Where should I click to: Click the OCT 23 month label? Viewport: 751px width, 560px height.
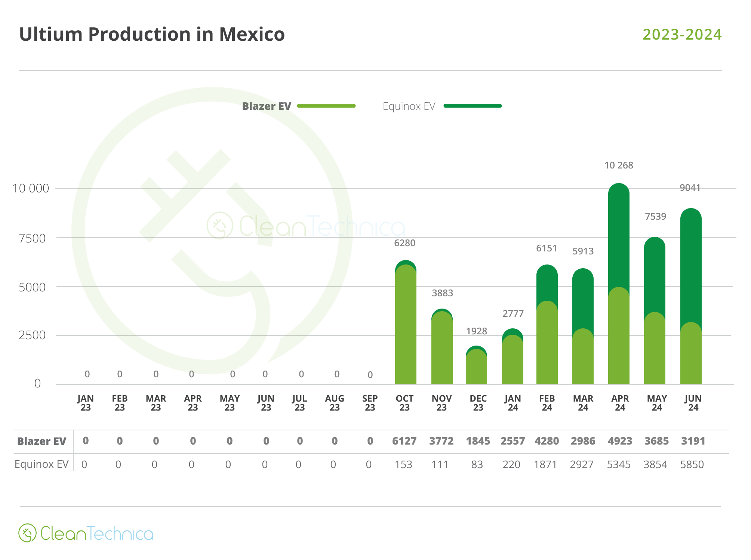pos(404,403)
